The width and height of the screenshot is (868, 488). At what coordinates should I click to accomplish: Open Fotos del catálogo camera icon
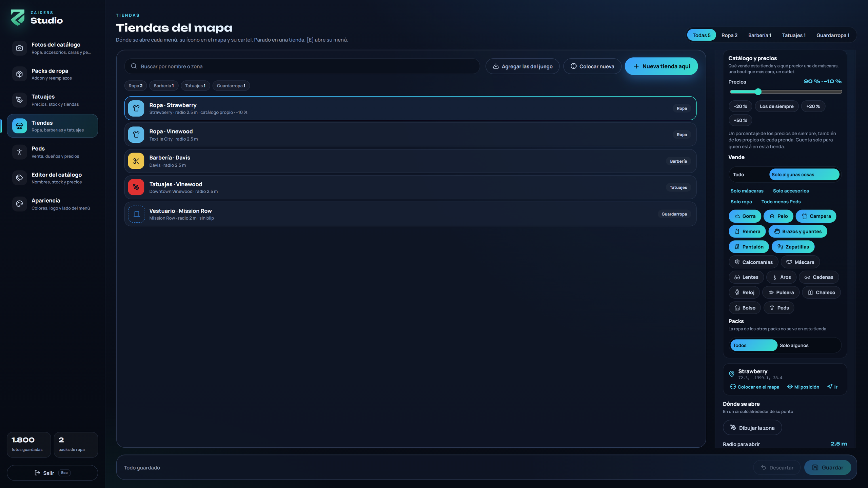pos(19,48)
